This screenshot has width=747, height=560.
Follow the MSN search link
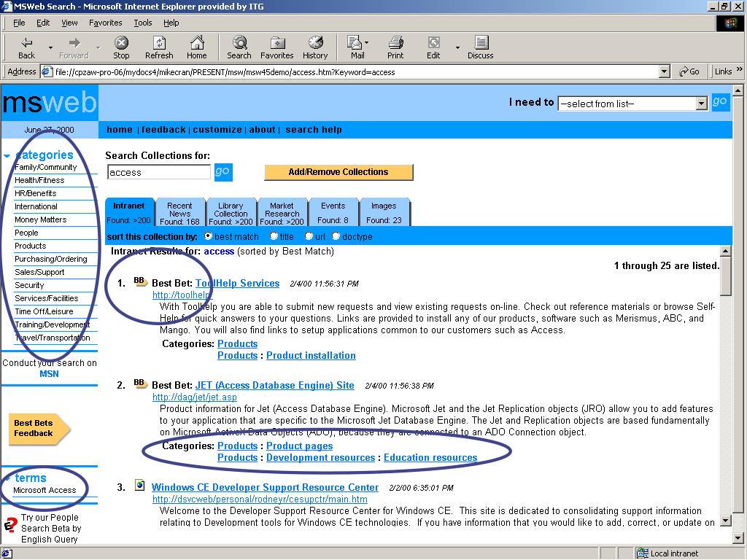pyautogui.click(x=49, y=374)
